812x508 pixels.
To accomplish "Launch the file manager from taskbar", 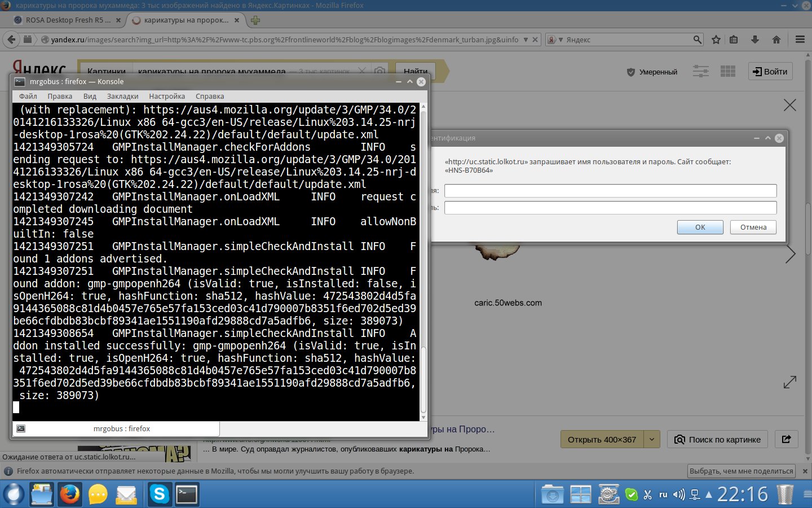I will pyautogui.click(x=42, y=494).
